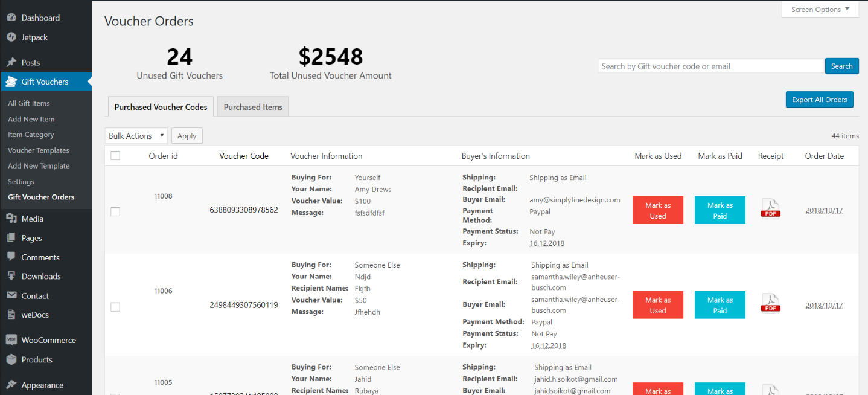The height and width of the screenshot is (395, 868).
Task: Open Voucher Templates submenu
Action: point(39,150)
